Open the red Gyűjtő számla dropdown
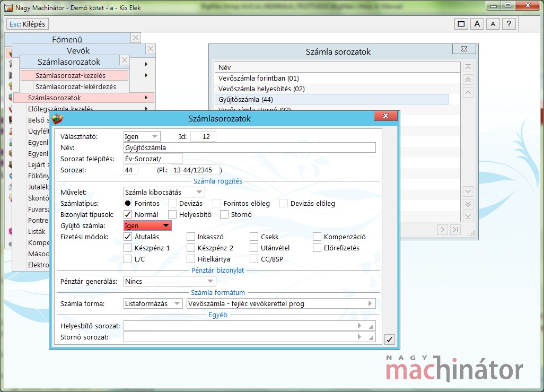 [147, 225]
